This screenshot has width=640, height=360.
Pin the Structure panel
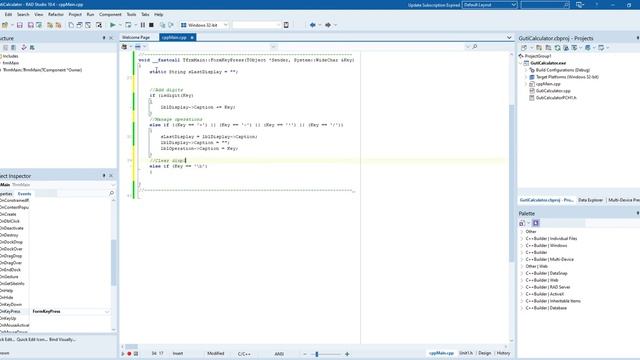point(104,38)
